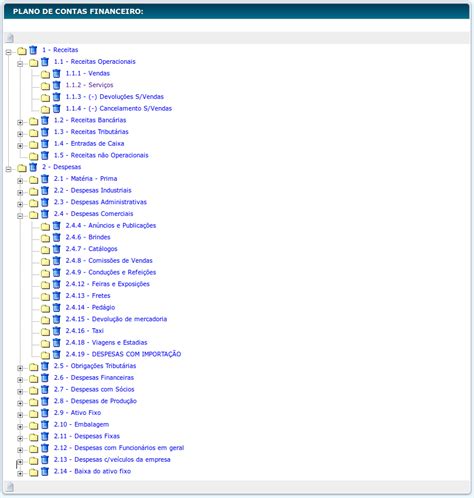This screenshot has width=474, height=498.
Task: Select 2.14 Baixa do ativo fixo item
Action: pyautogui.click(x=92, y=471)
